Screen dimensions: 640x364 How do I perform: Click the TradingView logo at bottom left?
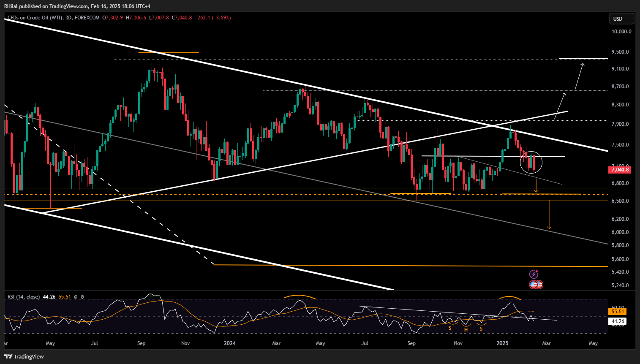pos(24,356)
